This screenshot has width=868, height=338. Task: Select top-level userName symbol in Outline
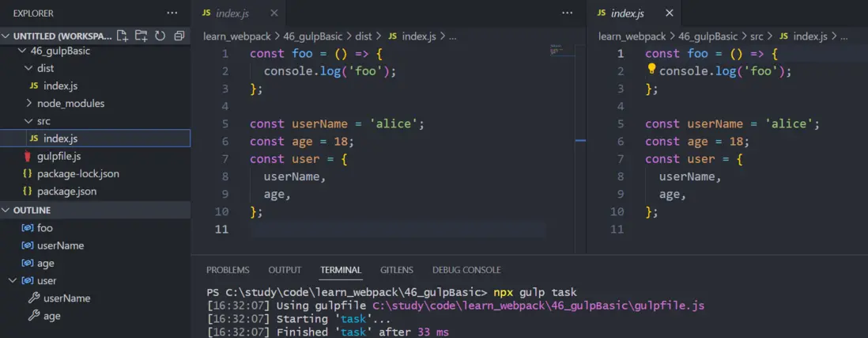pyautogui.click(x=60, y=245)
